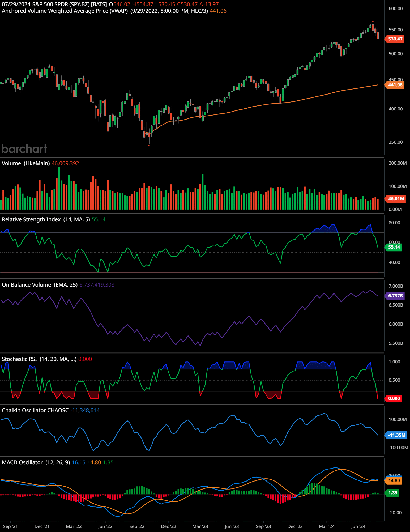Click the Sep '22 date axis label
The image size is (410, 532).
[x=137, y=526]
